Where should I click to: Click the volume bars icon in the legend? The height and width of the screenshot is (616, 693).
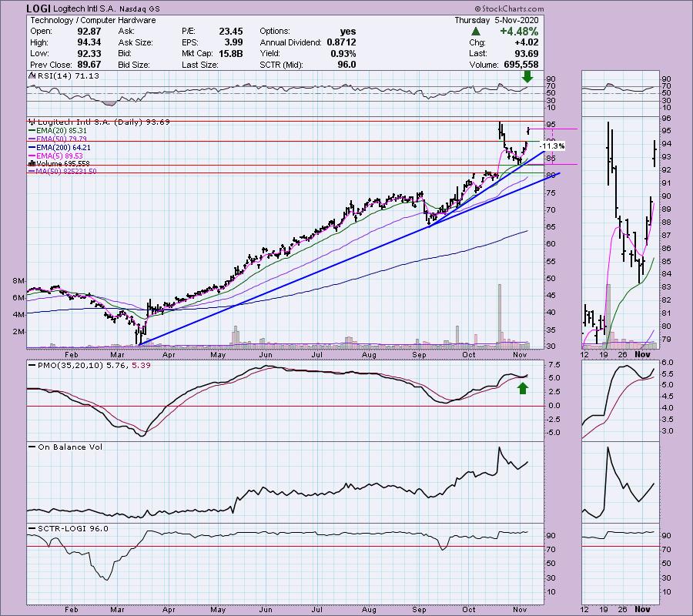click(x=32, y=163)
